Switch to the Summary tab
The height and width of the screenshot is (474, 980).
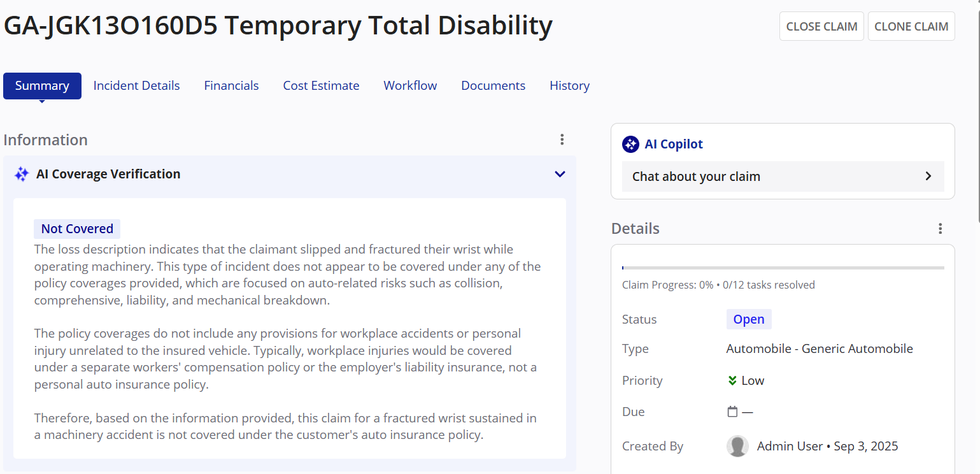pos(42,85)
